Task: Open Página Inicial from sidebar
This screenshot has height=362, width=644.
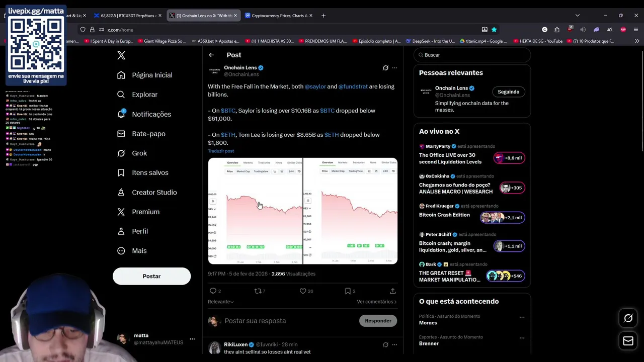Action: (144, 75)
